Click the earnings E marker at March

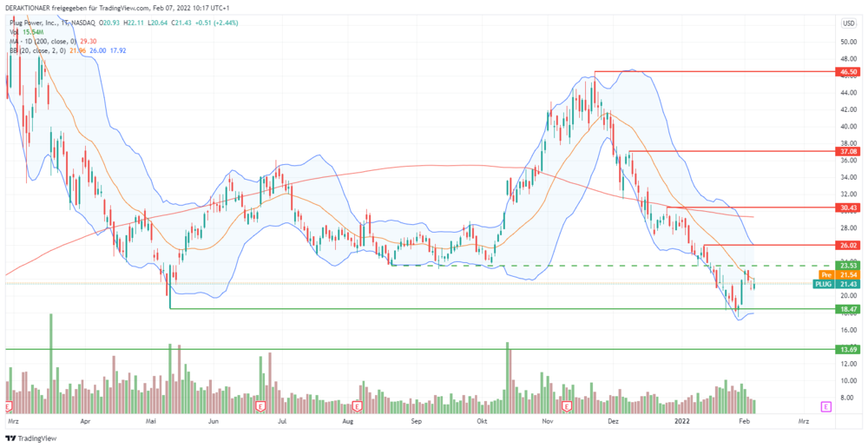click(x=9, y=407)
